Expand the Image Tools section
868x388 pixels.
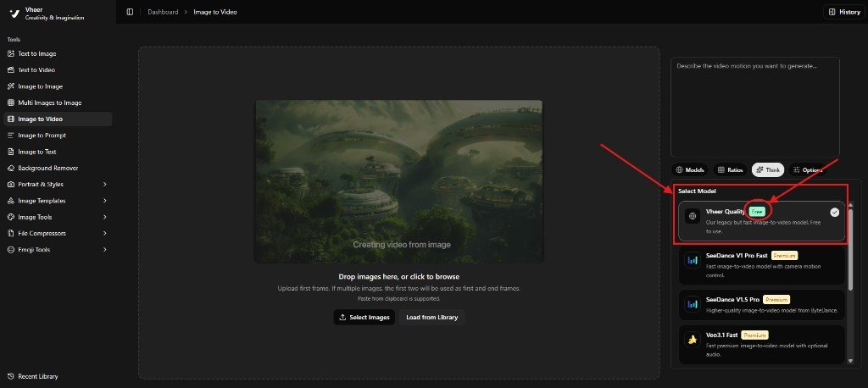[105, 217]
